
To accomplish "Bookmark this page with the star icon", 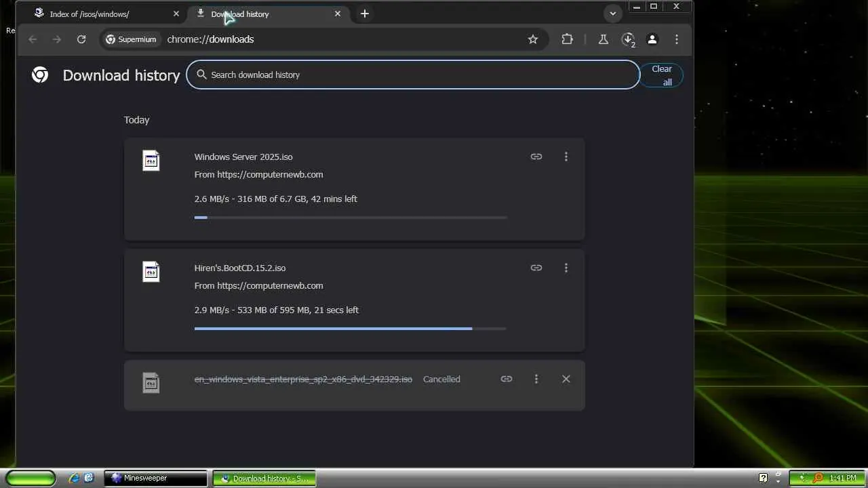I will 533,39.
